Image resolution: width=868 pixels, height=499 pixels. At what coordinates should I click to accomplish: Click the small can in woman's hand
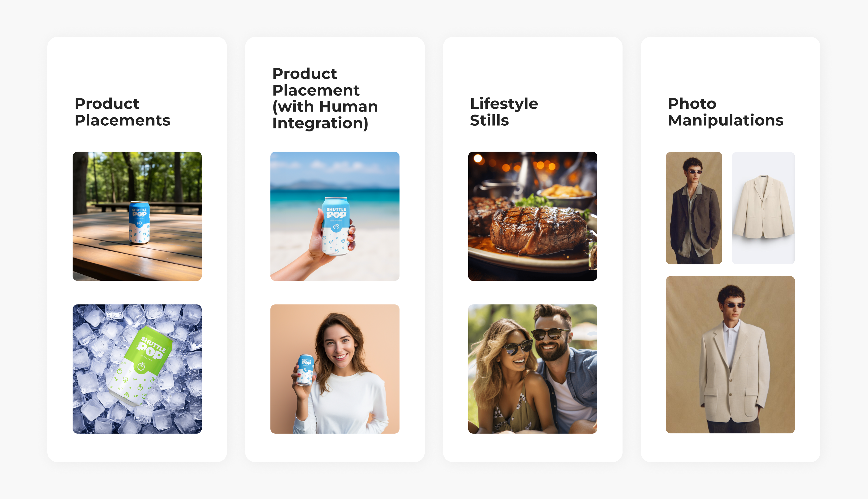coord(305,370)
